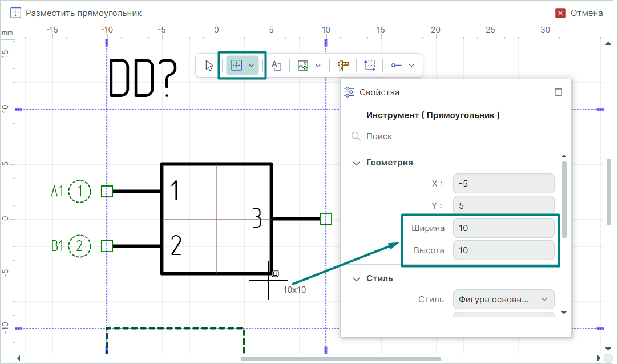Viewport: 618px width, 364px height.
Task: Click the Ширина value field
Action: 503,228
